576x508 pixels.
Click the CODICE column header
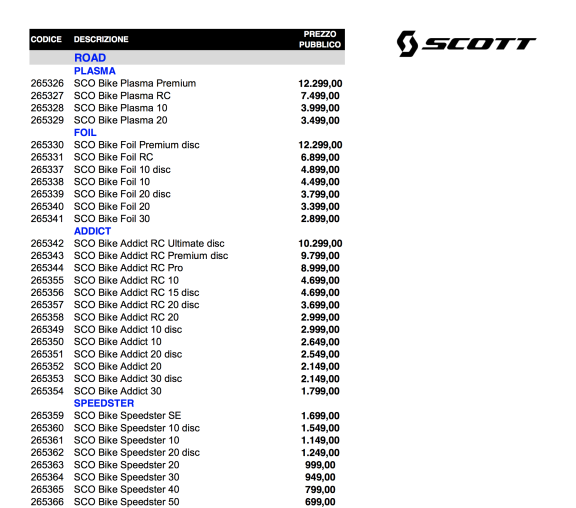[46, 39]
